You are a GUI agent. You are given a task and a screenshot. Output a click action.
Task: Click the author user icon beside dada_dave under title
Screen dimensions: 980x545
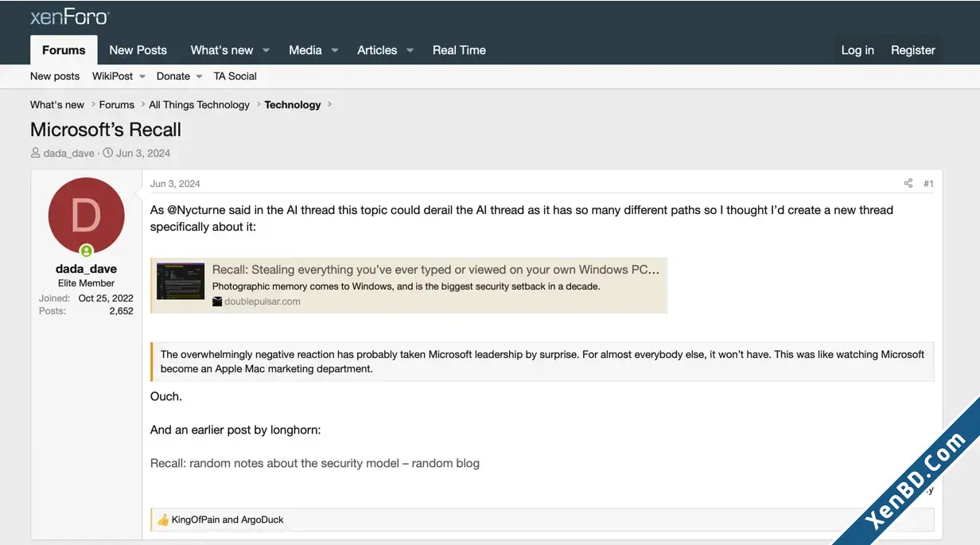35,153
